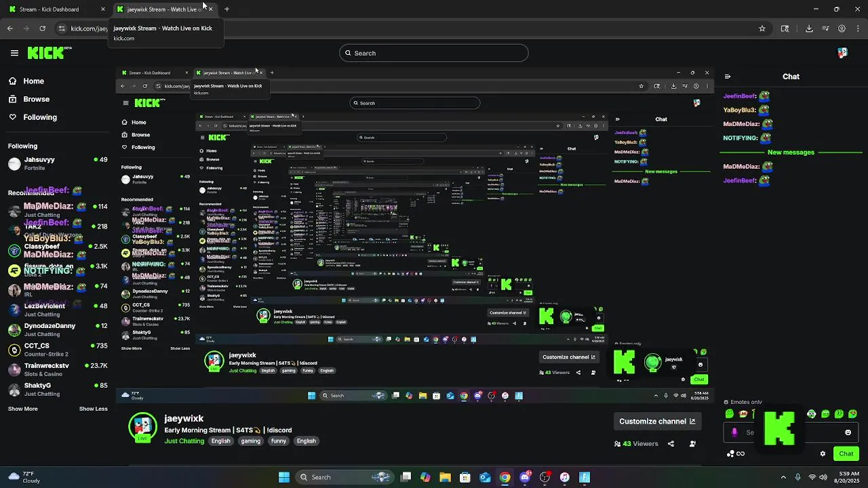Open the user avatar menu in the top right
The width and height of the screenshot is (868, 488).
842,53
